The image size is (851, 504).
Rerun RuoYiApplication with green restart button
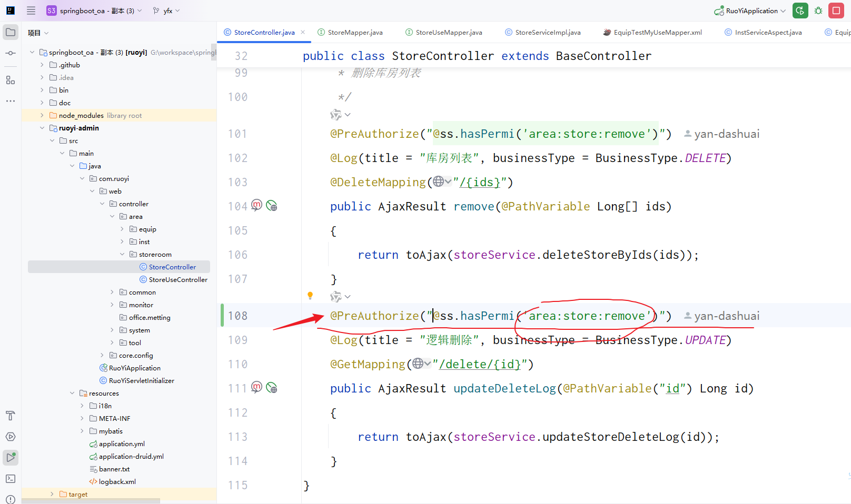click(x=800, y=11)
